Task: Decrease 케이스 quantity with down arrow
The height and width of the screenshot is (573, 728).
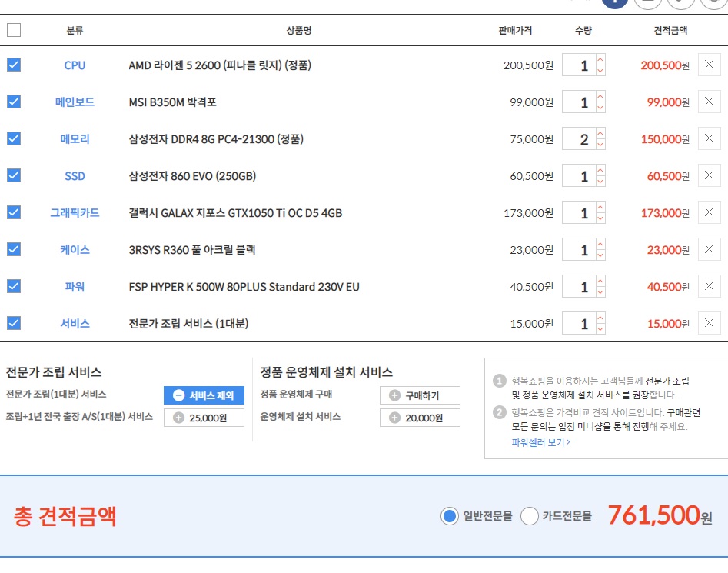Action: tap(600, 255)
